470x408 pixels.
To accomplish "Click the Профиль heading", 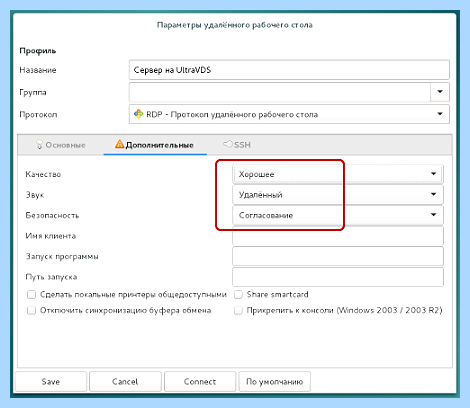I will pyautogui.click(x=38, y=51).
